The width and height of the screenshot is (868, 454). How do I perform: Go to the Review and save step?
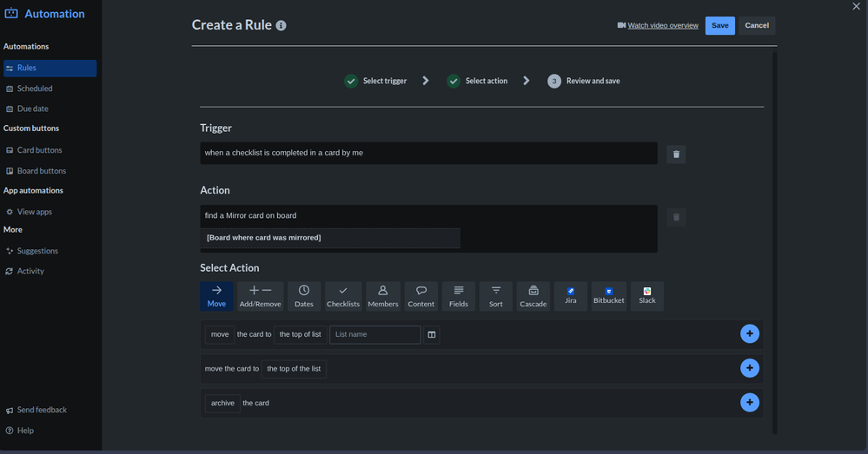point(584,81)
